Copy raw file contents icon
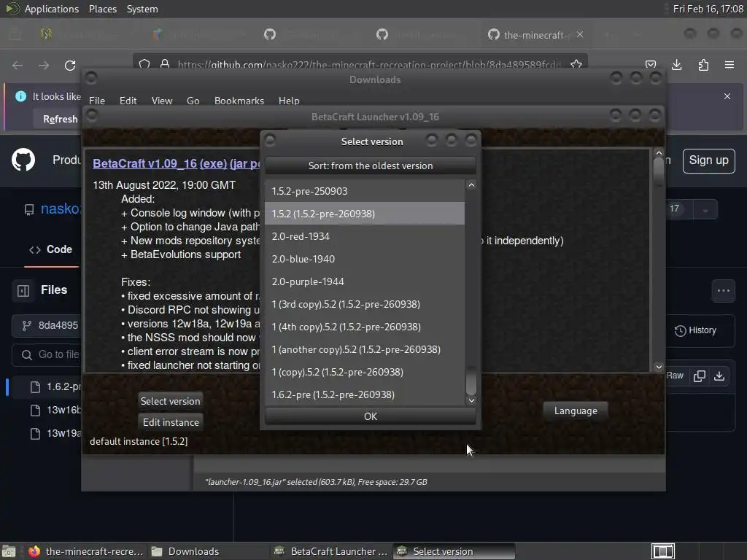Screen dimensions: 747x560 [x=700, y=376]
